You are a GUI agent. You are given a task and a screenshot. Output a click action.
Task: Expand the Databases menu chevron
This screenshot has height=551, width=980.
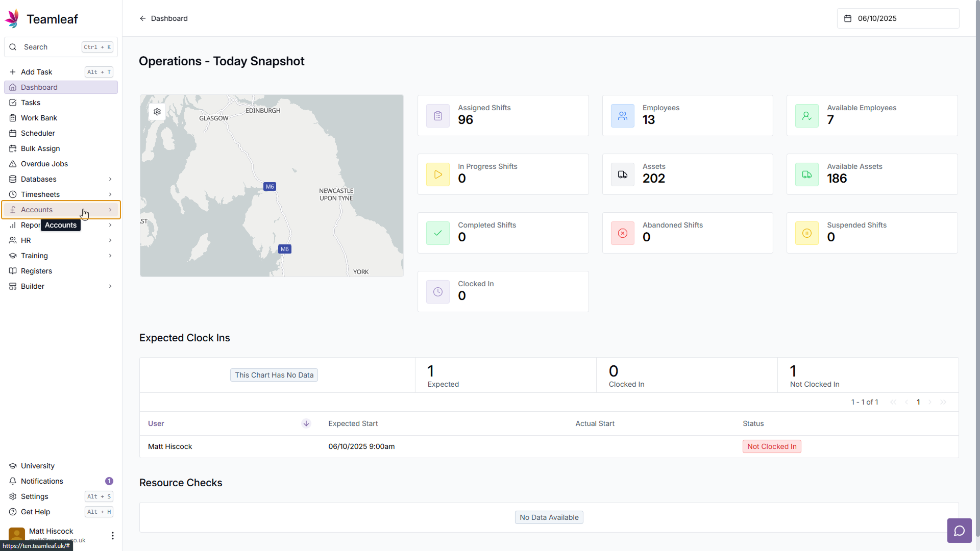tap(110, 179)
